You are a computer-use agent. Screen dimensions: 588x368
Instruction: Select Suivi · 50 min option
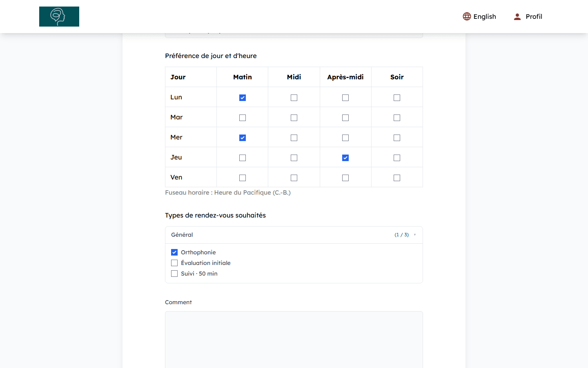[174, 274]
